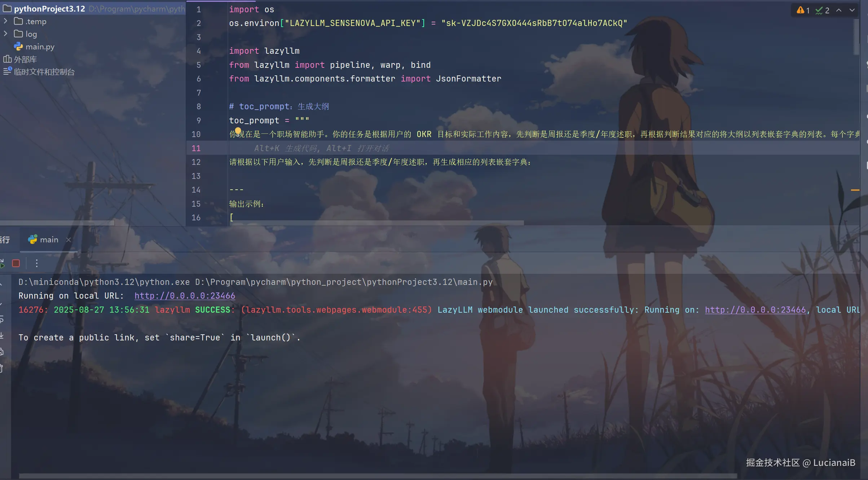Close the main run tab

point(69,239)
